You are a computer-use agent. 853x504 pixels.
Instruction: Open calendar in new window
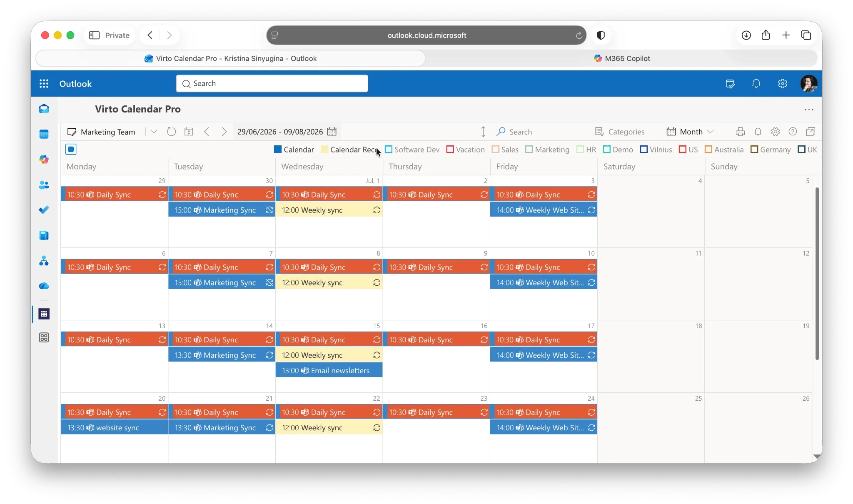click(811, 132)
